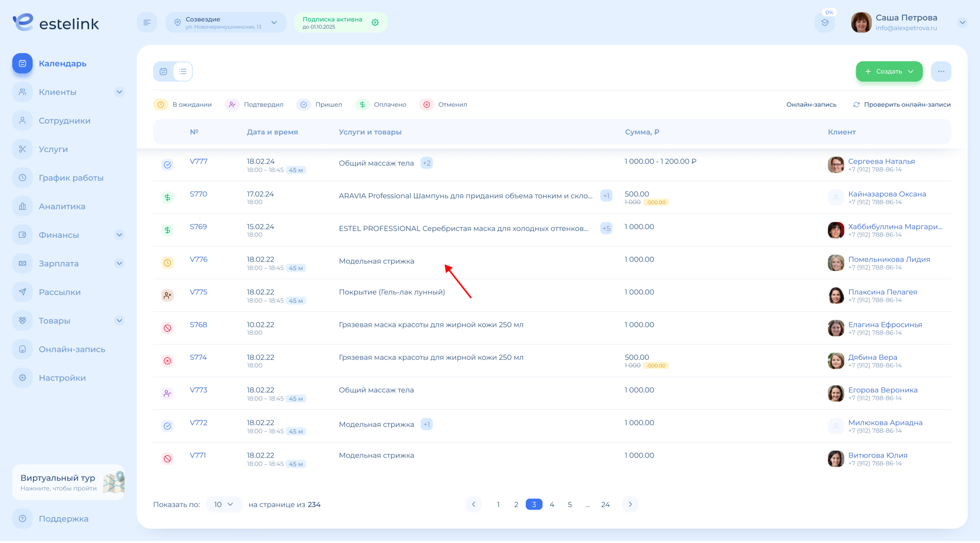980x543 pixels.
Task: Switch to calendar grid view
Action: click(x=163, y=71)
